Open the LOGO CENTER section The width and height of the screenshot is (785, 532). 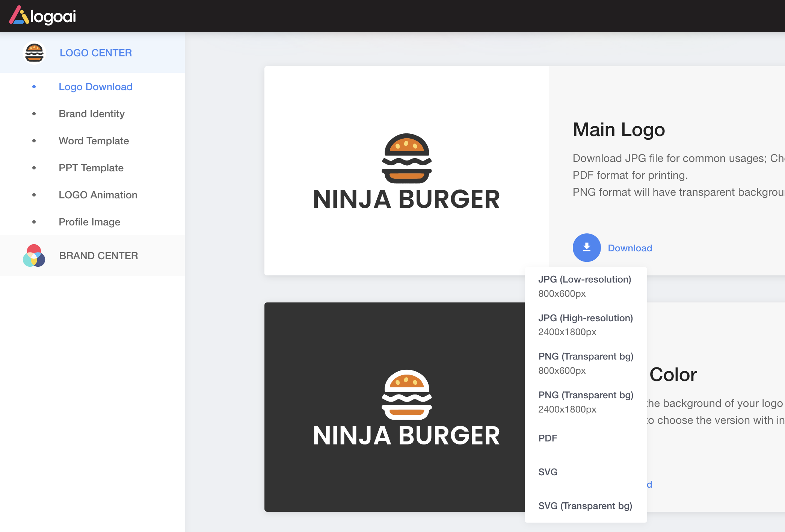pos(96,53)
